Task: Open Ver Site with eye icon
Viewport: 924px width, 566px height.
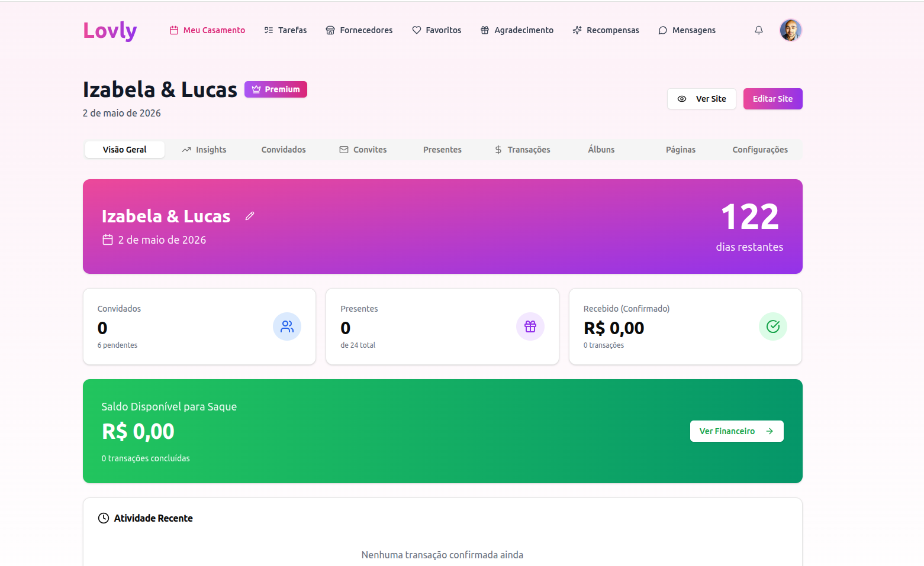Action: [x=701, y=99]
